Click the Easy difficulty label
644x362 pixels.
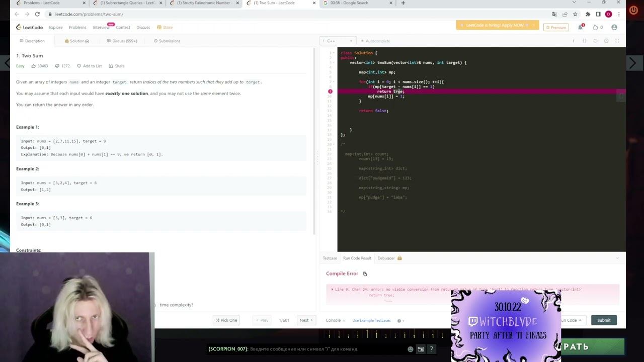pos(20,66)
